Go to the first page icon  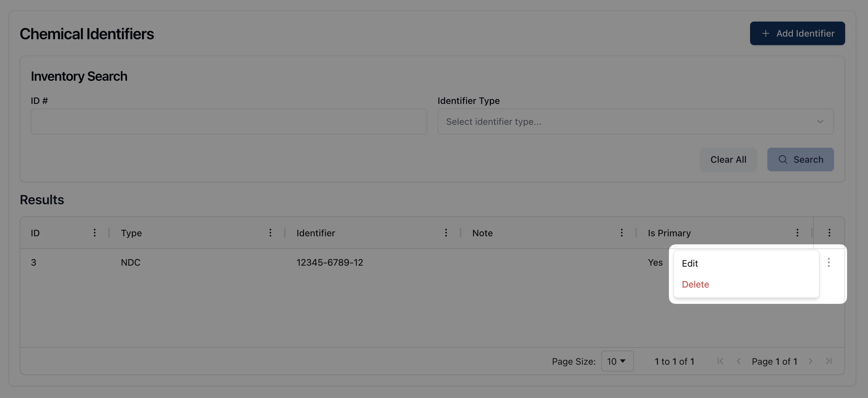pyautogui.click(x=720, y=361)
